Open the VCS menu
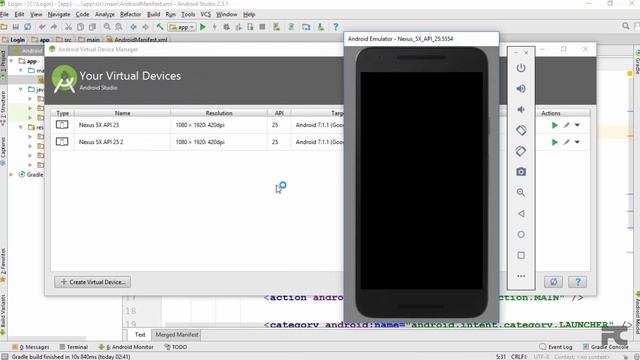 point(205,14)
